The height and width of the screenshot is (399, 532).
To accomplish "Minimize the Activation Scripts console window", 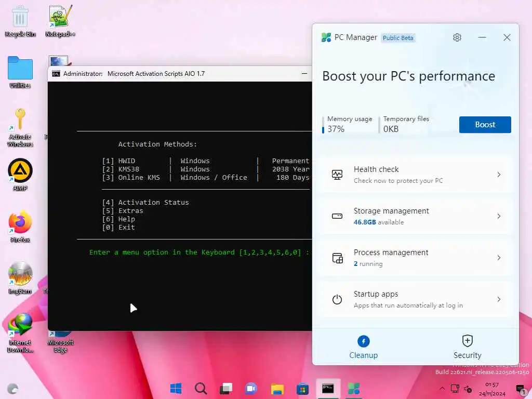I will [x=304, y=73].
